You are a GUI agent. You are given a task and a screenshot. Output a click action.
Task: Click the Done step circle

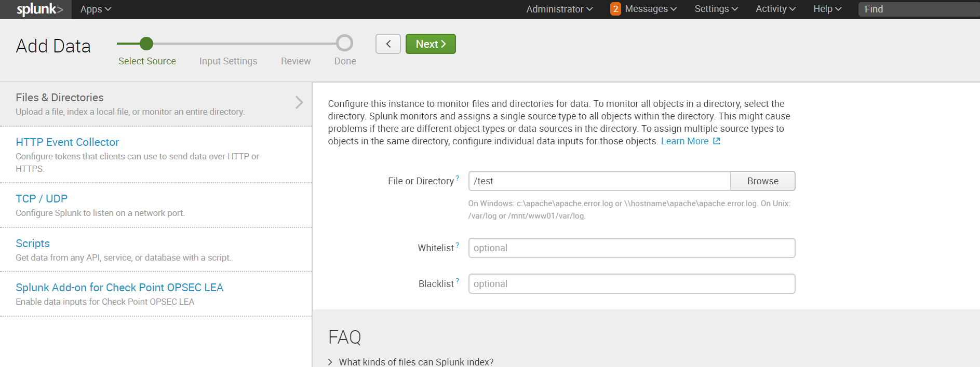pyautogui.click(x=344, y=43)
